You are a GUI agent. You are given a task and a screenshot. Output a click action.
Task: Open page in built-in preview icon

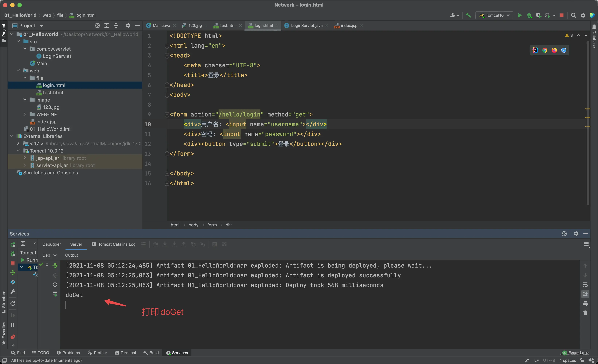(535, 50)
